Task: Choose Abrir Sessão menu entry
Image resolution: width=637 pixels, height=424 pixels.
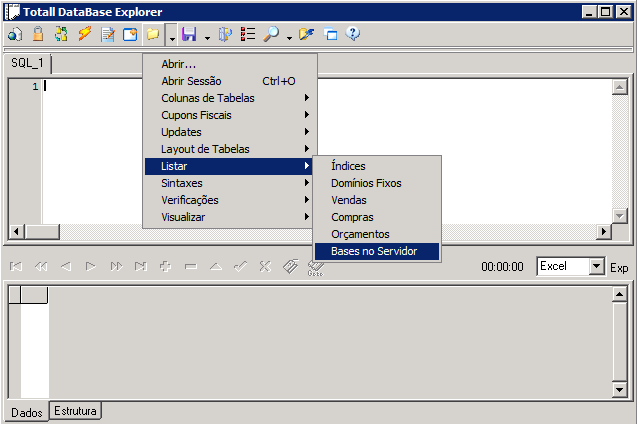Action: point(228,81)
